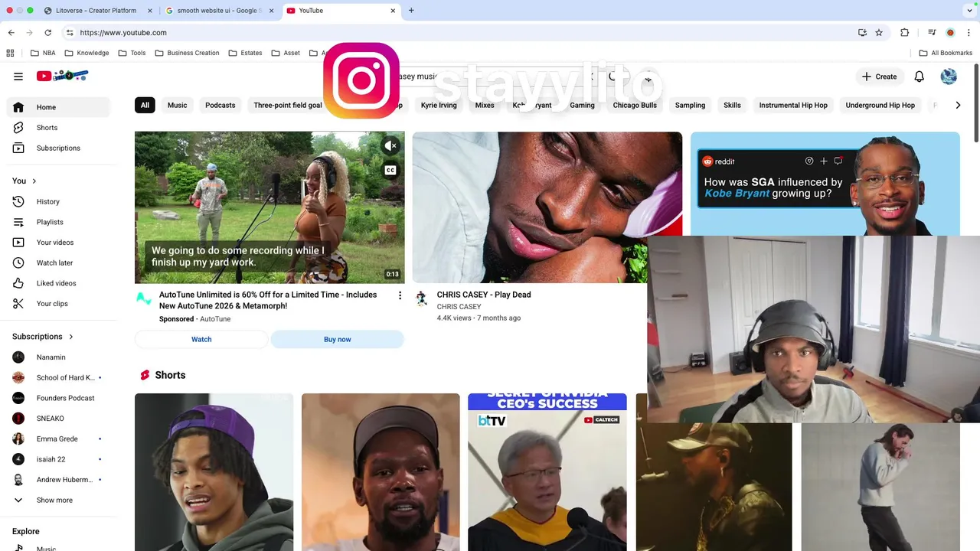This screenshot has width=980, height=551.
Task: Expand the Subscriptions section chevron
Action: pyautogui.click(x=71, y=337)
